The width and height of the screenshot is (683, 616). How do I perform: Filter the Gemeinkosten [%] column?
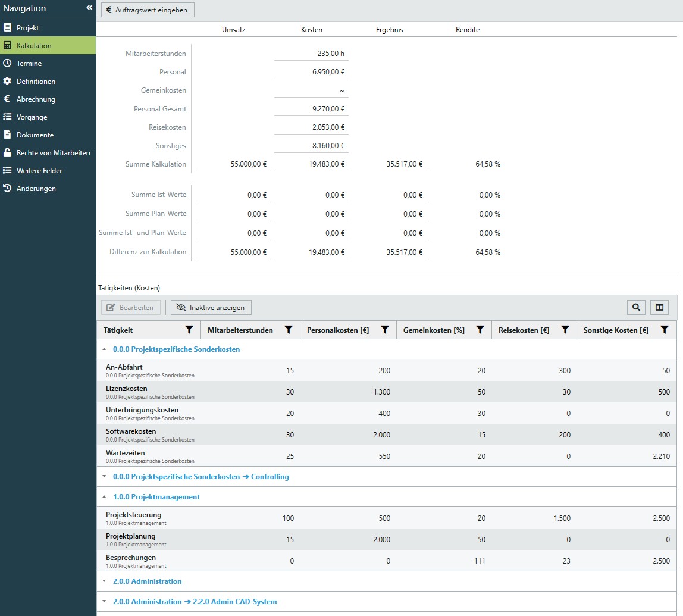480,330
